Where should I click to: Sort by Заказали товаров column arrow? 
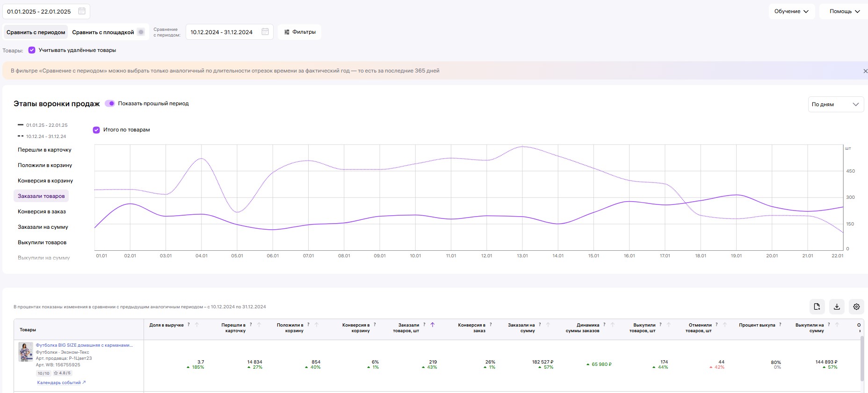tap(433, 325)
